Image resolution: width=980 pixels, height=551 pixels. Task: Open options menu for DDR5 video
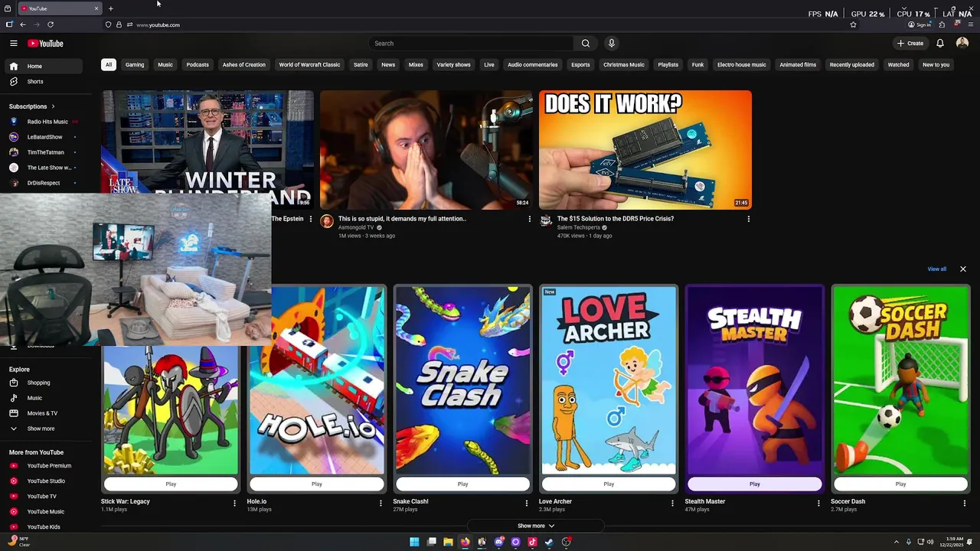748,219
